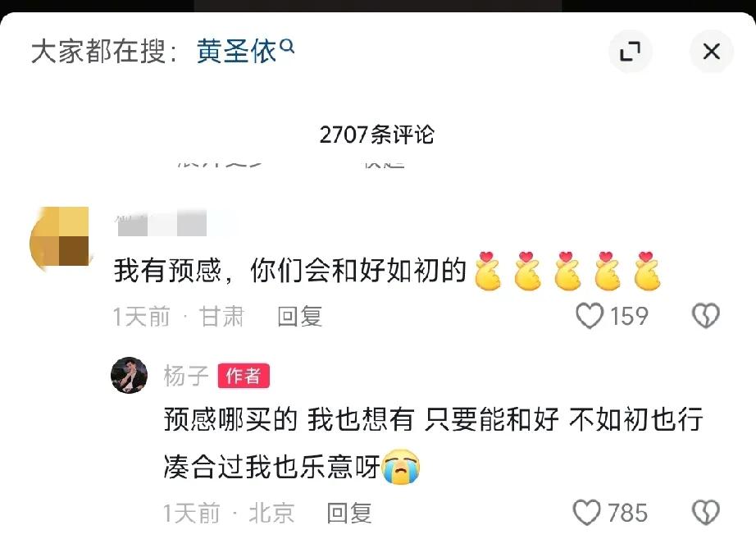Open 杨子 username profile

coord(186,376)
